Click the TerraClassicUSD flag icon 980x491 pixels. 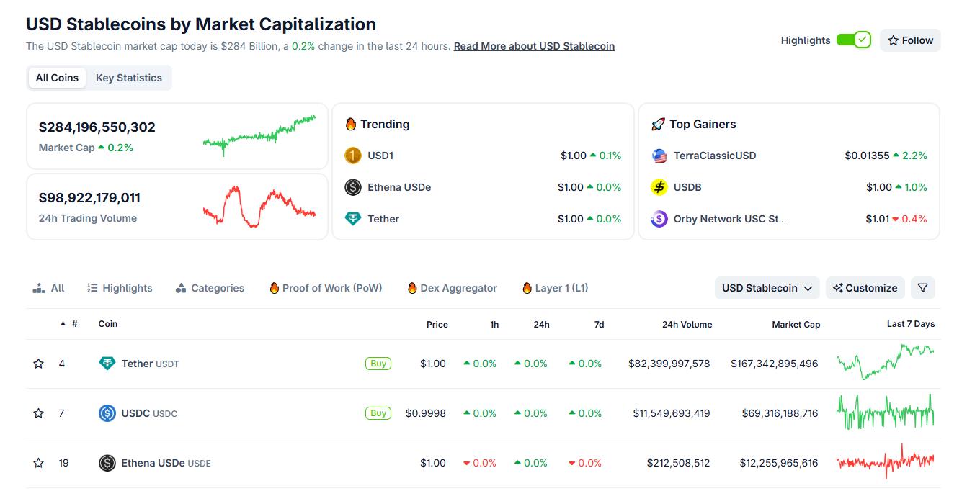[x=659, y=156]
